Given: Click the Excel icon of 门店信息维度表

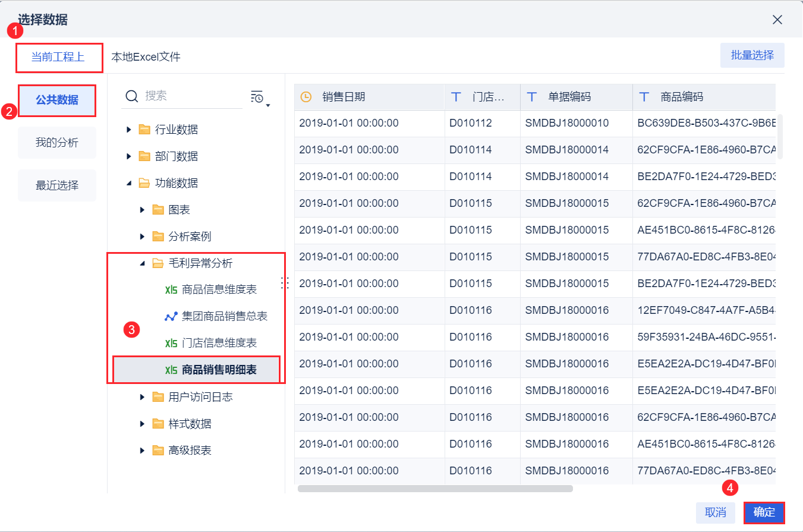Looking at the screenshot, I should click(x=171, y=344).
